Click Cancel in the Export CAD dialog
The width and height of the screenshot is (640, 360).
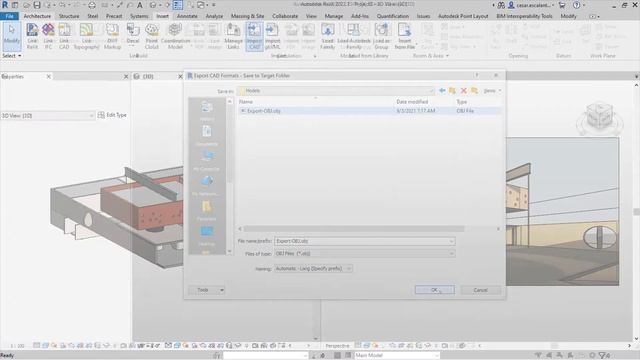pyautogui.click(x=480, y=290)
